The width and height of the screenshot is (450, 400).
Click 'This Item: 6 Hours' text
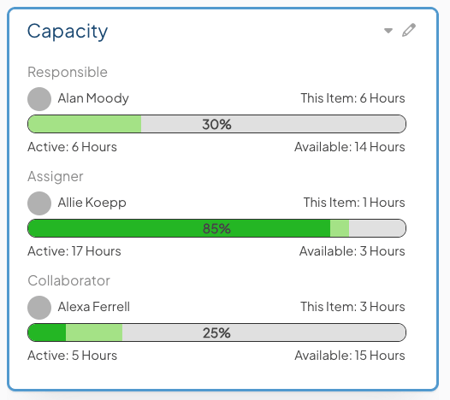coord(353,98)
